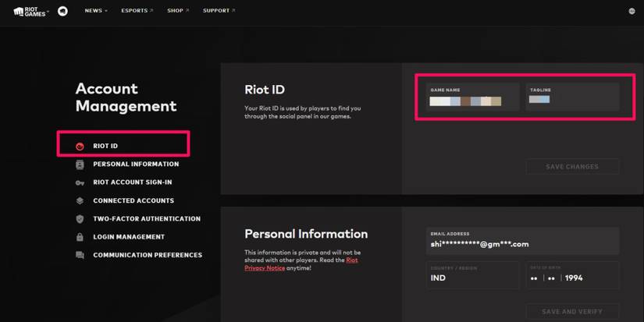Image resolution: width=644 pixels, height=322 pixels.
Task: Click the Date of Birth field
Action: coord(572,275)
